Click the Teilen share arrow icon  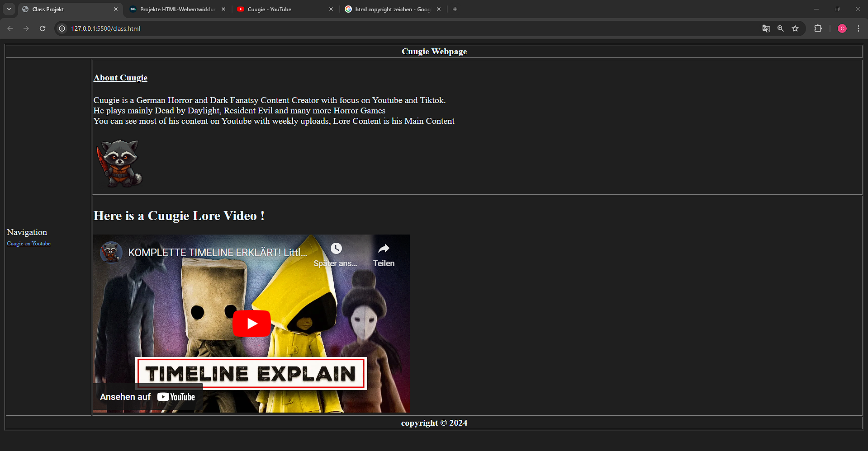point(384,249)
